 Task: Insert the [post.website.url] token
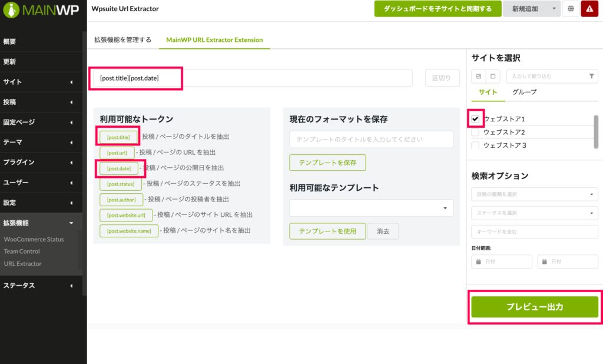[x=126, y=215]
